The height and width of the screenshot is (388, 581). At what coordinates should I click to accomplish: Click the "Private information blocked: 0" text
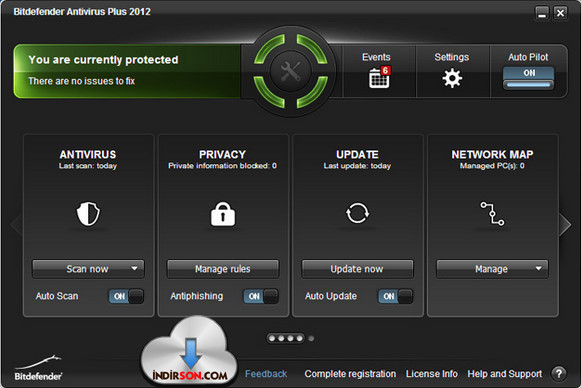pos(222,166)
